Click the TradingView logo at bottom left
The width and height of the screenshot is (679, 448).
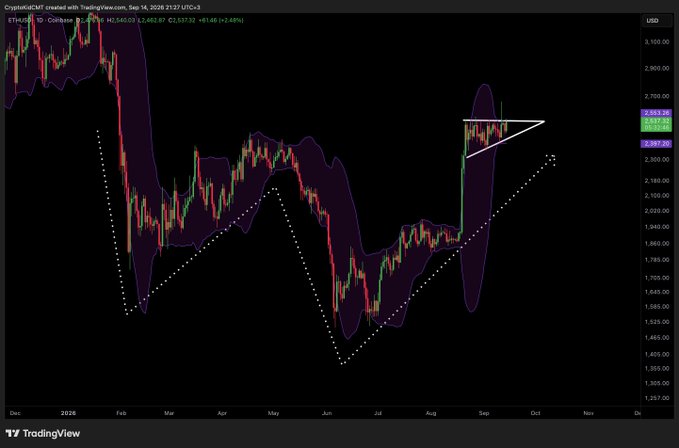pyautogui.click(x=43, y=433)
